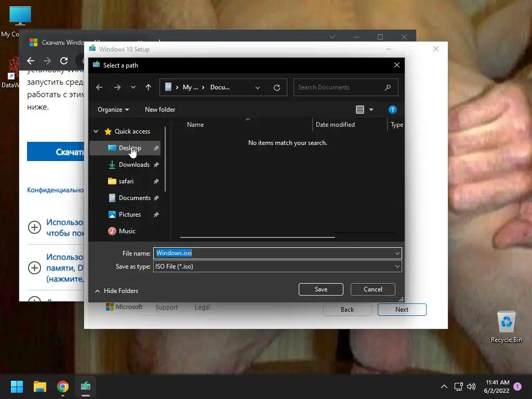Image resolution: width=532 pixels, height=399 pixels.
Task: Click the Search Documents field
Action: [x=345, y=87]
